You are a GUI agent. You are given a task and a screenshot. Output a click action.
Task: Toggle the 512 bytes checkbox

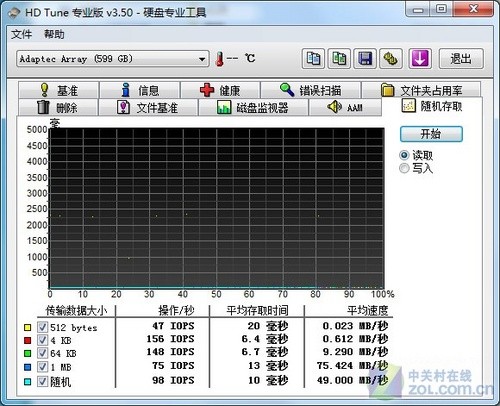pos(42,327)
